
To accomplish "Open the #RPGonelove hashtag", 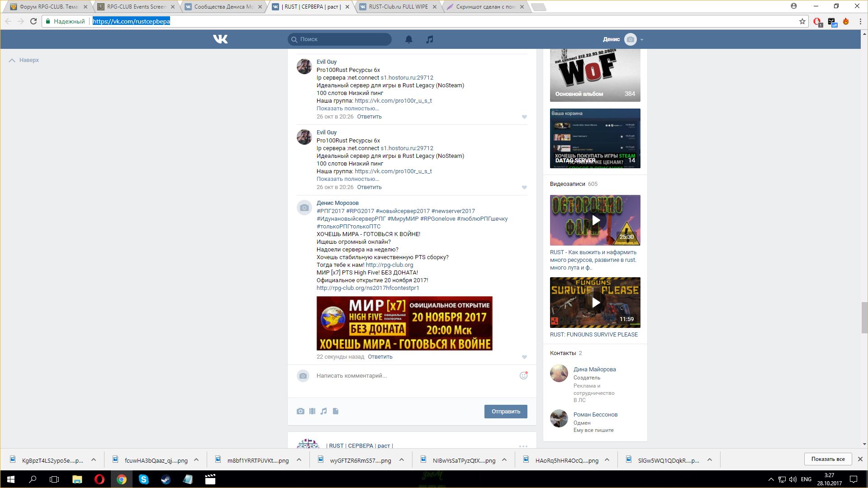I will coord(438,219).
